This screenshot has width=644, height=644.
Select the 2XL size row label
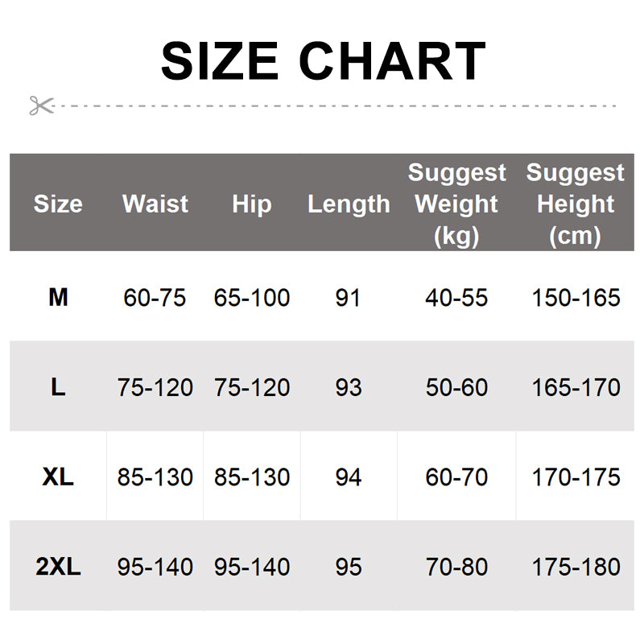tap(58, 567)
